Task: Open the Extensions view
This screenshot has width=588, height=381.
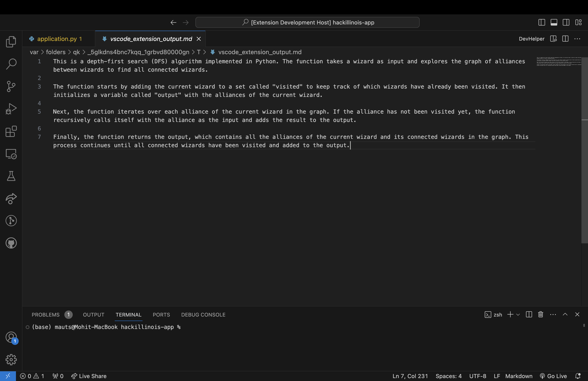Action: [x=11, y=131]
